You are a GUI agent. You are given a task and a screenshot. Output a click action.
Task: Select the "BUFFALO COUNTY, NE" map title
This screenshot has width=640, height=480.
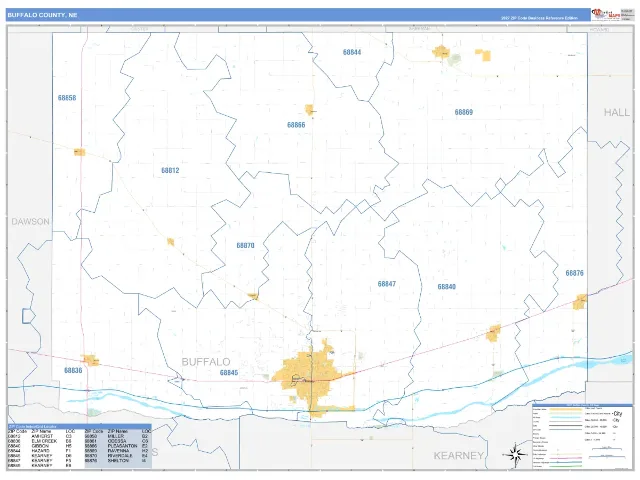click(42, 15)
